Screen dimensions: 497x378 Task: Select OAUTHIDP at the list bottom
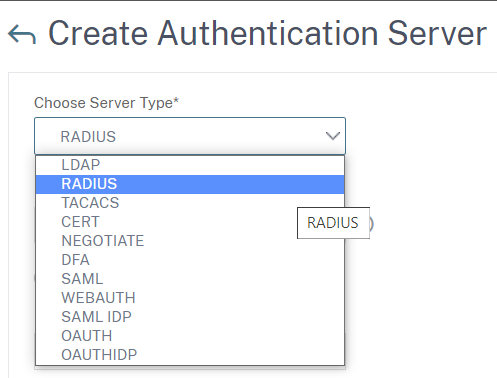point(190,355)
